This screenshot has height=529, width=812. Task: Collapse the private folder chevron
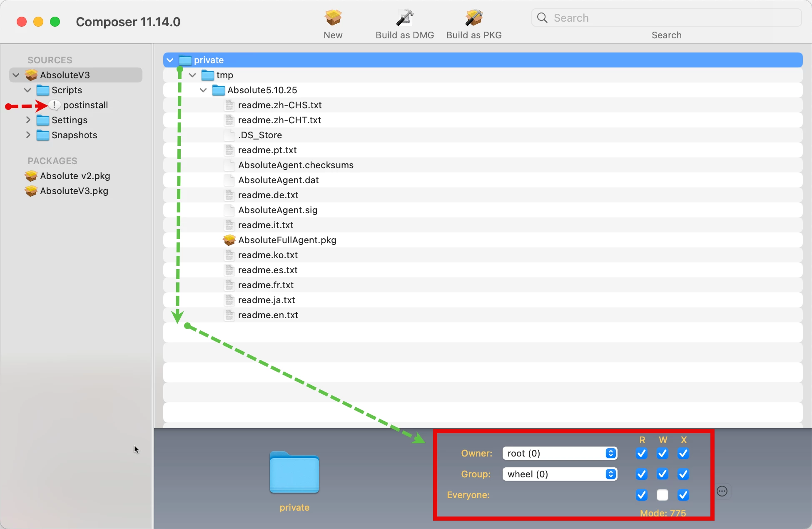point(170,60)
